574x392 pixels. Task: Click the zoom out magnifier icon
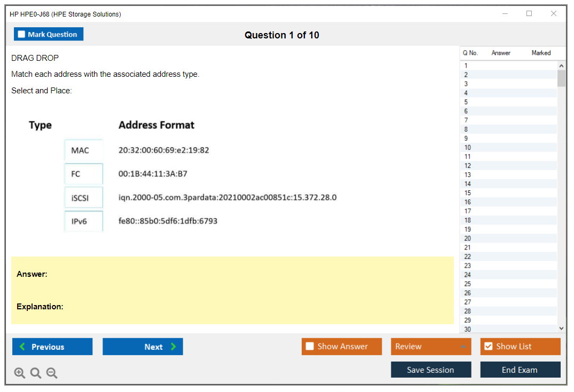point(52,373)
